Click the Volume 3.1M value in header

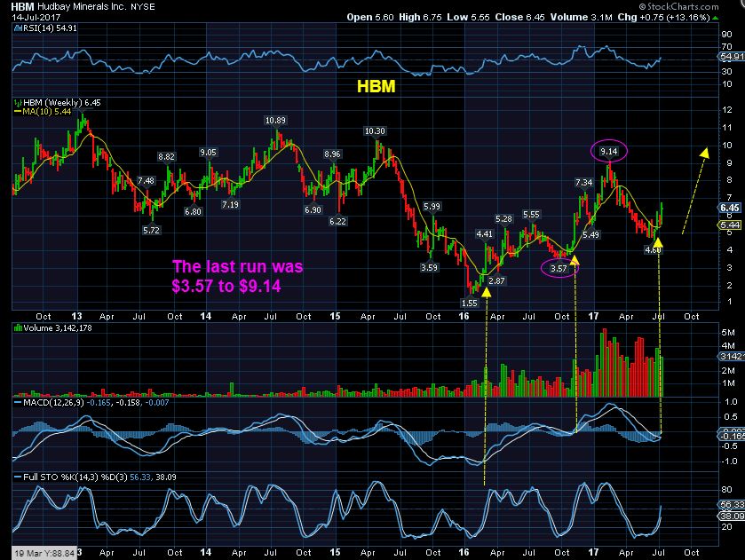click(581, 17)
